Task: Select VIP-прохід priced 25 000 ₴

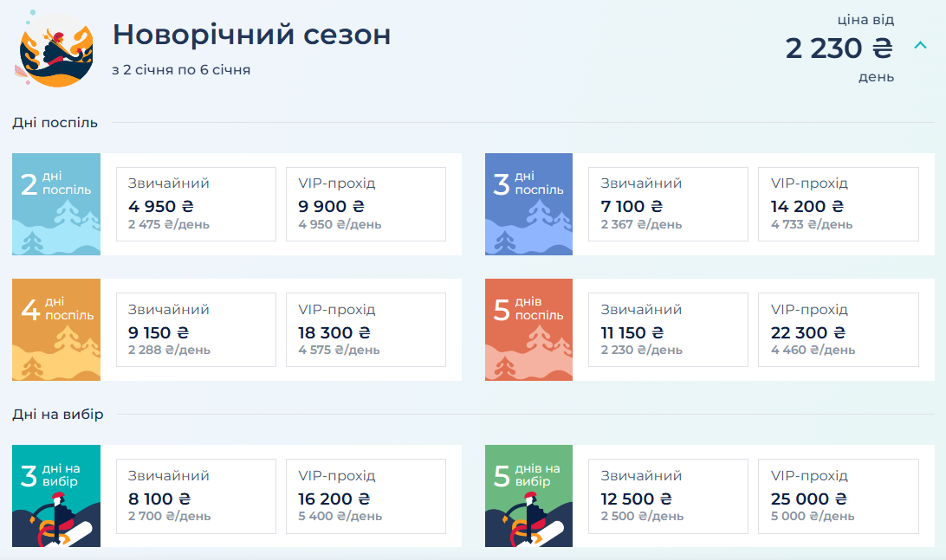Action: tap(838, 496)
